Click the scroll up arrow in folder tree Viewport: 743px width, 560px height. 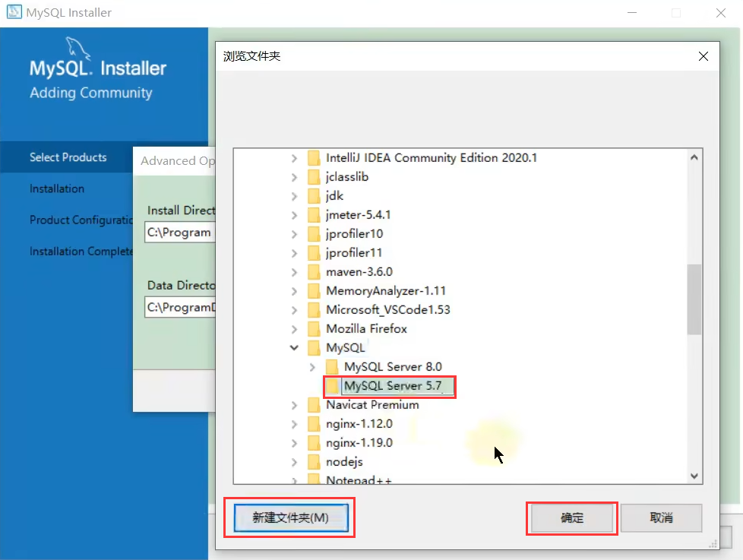(694, 157)
